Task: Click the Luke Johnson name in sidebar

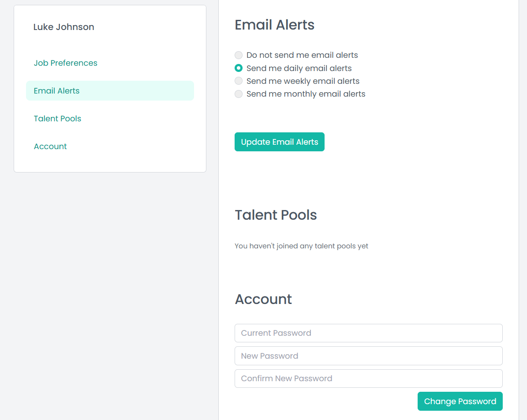Action: [x=64, y=27]
